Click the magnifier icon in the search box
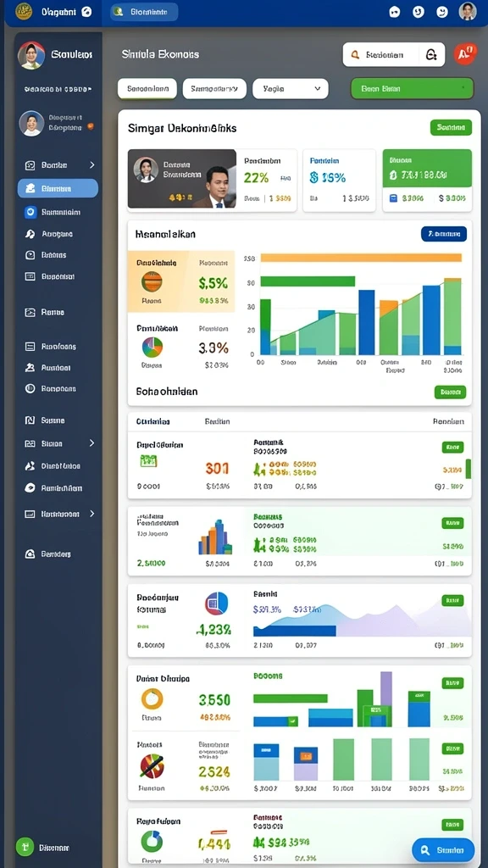Screen dimensions: 488x868 (x=355, y=55)
